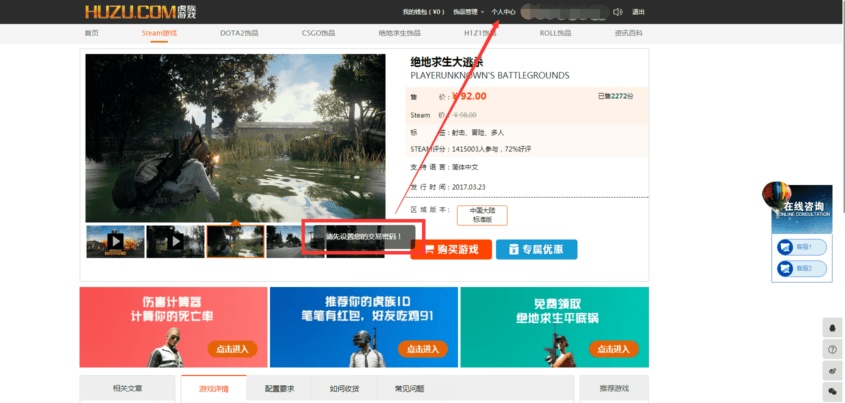The width and height of the screenshot is (845, 403).
Task: Click the STEAM评分 72%好评 rating text
Action: [x=472, y=149]
